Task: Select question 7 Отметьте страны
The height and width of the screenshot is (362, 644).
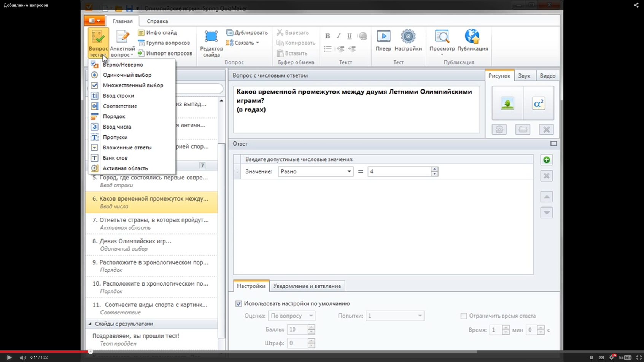Action: (151, 224)
